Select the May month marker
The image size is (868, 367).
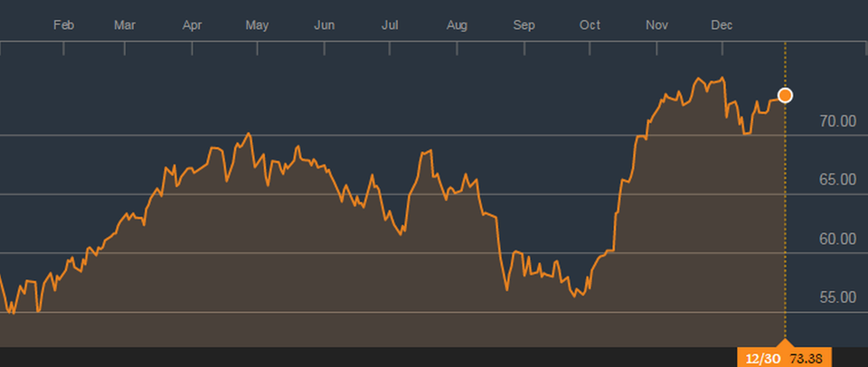258,25
